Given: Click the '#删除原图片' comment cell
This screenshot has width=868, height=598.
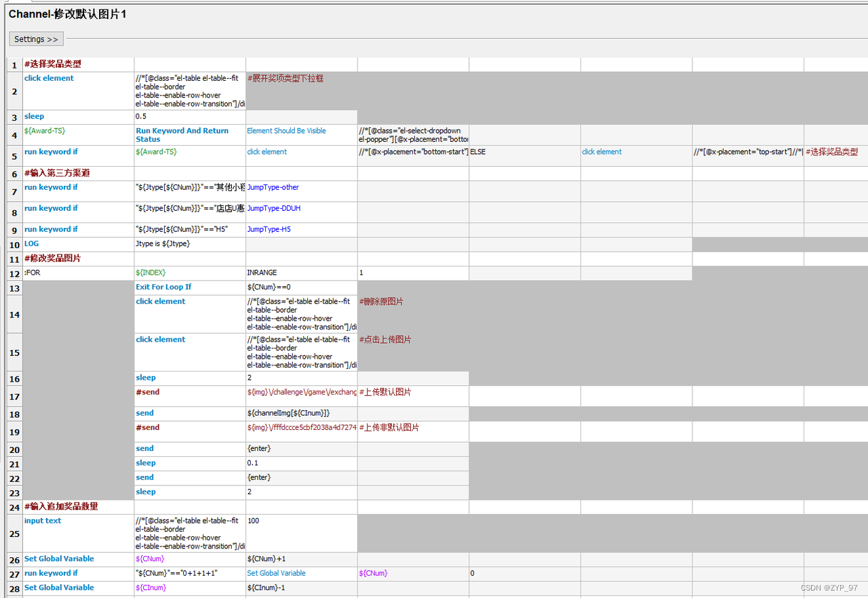Looking at the screenshot, I should pyautogui.click(x=413, y=314).
